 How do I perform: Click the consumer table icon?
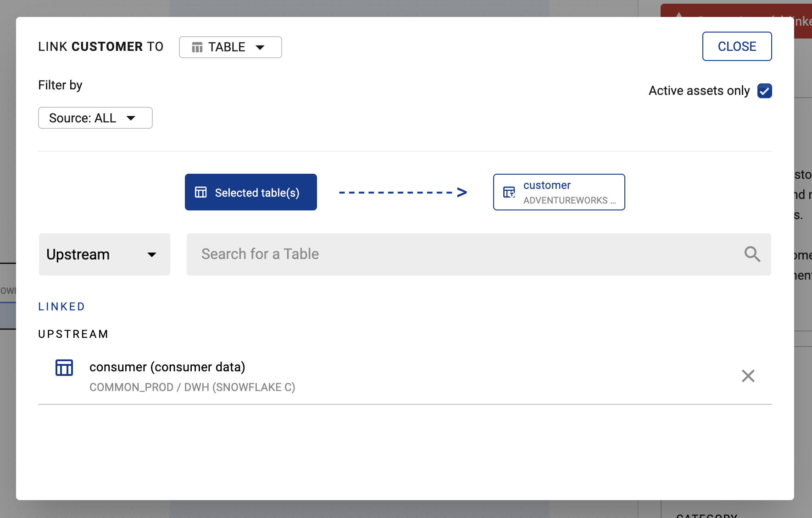tap(64, 368)
